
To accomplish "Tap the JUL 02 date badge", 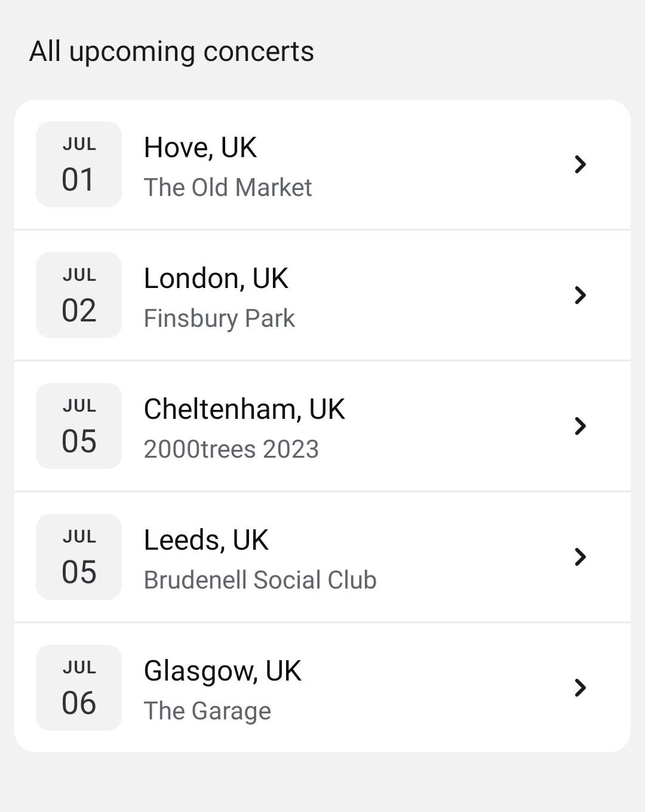I will click(79, 295).
